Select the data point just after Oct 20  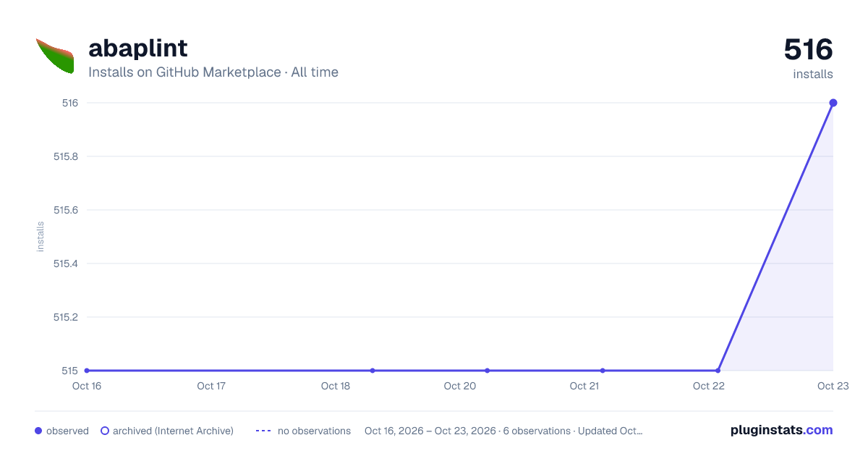click(x=488, y=371)
